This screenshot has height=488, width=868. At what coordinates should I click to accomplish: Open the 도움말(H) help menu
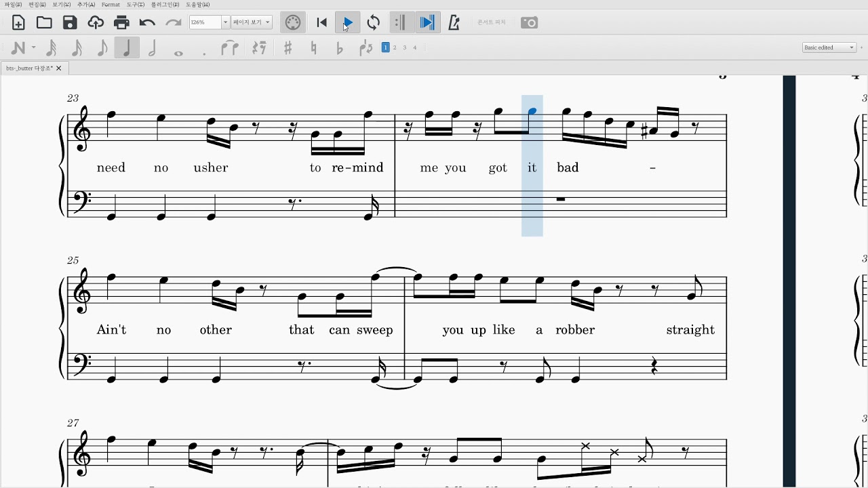click(x=197, y=5)
